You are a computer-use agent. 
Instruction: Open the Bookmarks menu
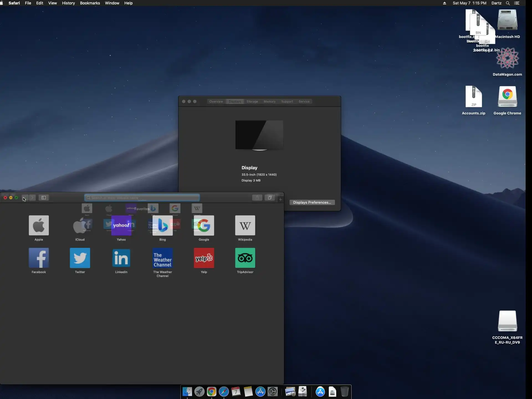(90, 3)
